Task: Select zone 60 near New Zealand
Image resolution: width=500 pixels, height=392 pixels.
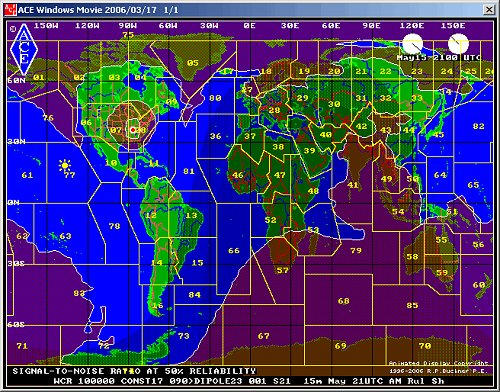Action: (479, 285)
